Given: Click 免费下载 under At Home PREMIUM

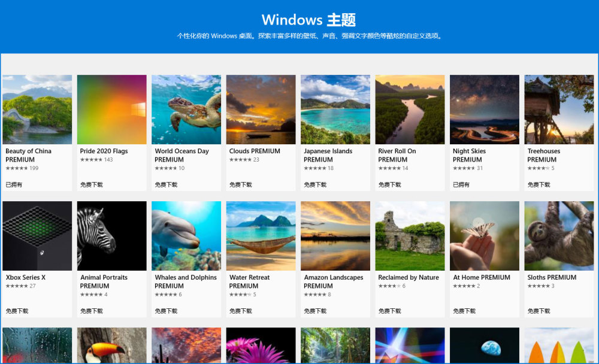Looking at the screenshot, I should click(x=464, y=311).
